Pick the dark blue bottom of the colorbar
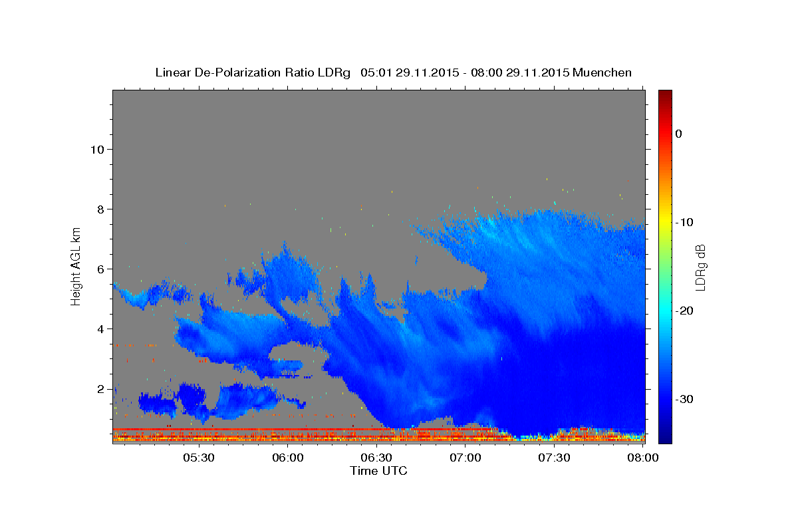 [x=665, y=438]
